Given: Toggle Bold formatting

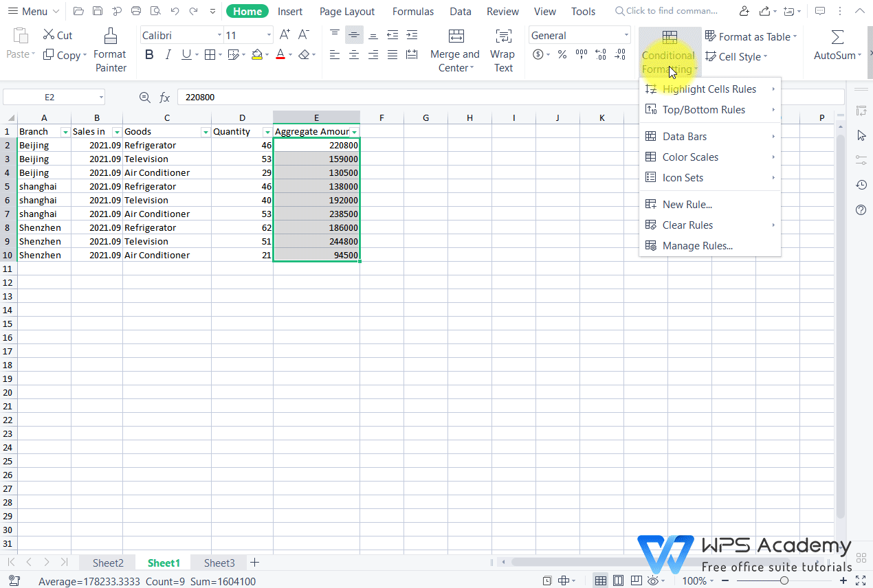Looking at the screenshot, I should (150, 55).
